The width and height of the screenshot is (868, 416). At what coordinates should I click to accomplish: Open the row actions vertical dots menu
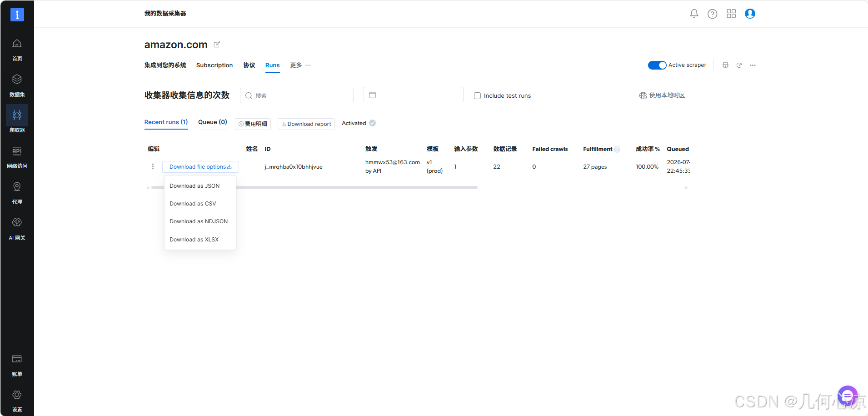coord(153,166)
